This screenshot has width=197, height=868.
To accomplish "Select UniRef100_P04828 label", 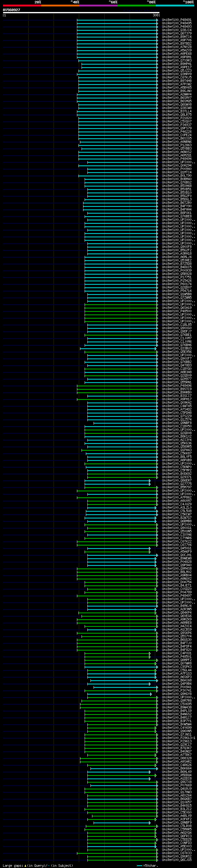I will pyautogui.click(x=176, y=562).
